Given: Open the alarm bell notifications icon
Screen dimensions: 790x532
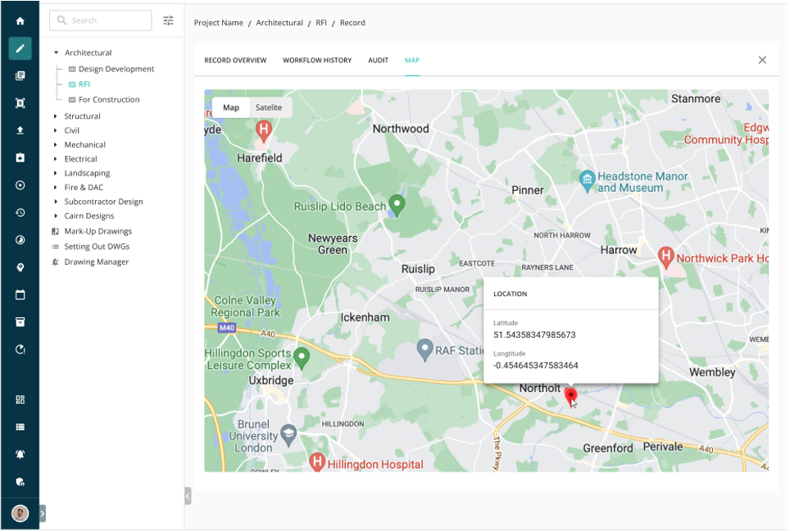Looking at the screenshot, I should tap(20, 454).
